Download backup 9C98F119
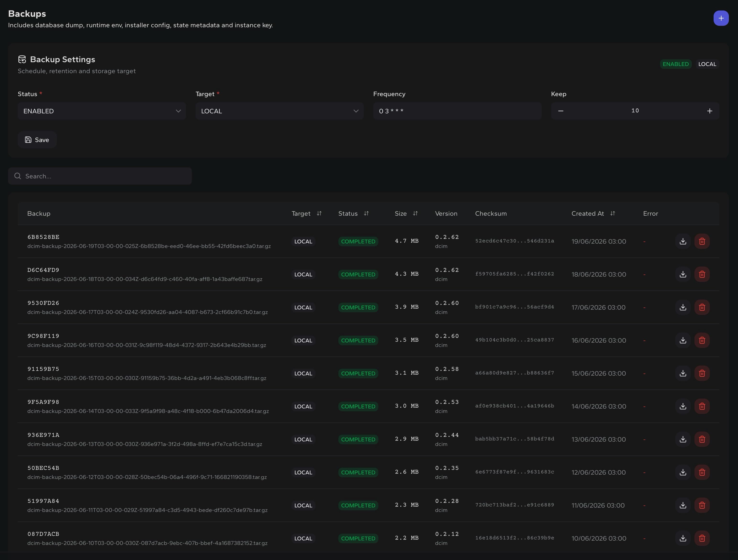Image resolution: width=738 pixels, height=560 pixels. (x=683, y=340)
